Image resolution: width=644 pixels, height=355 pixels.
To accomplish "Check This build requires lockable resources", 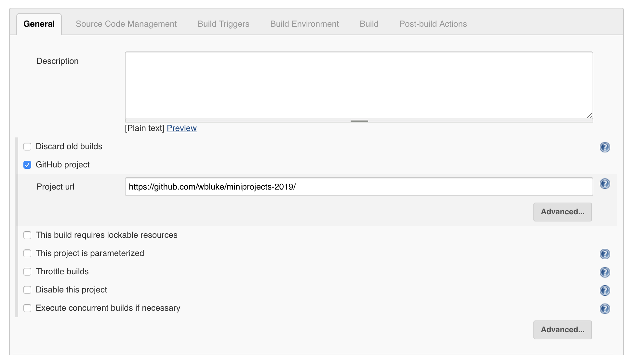I will (27, 235).
